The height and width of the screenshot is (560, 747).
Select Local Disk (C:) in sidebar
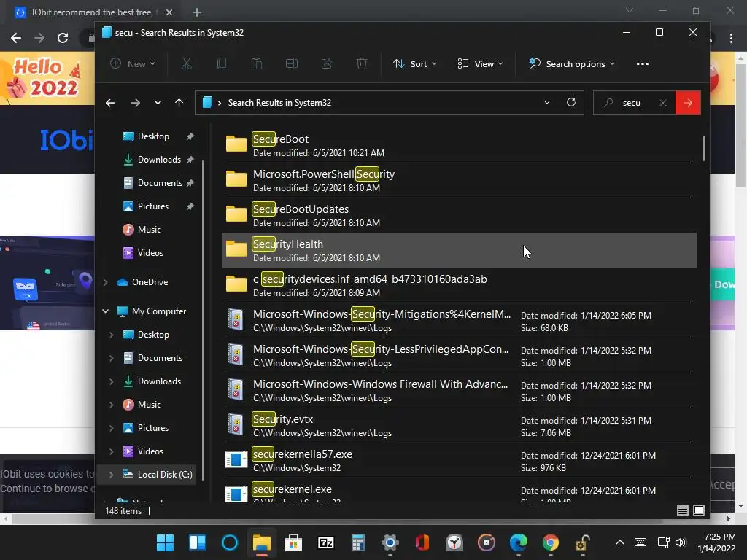[146, 475]
